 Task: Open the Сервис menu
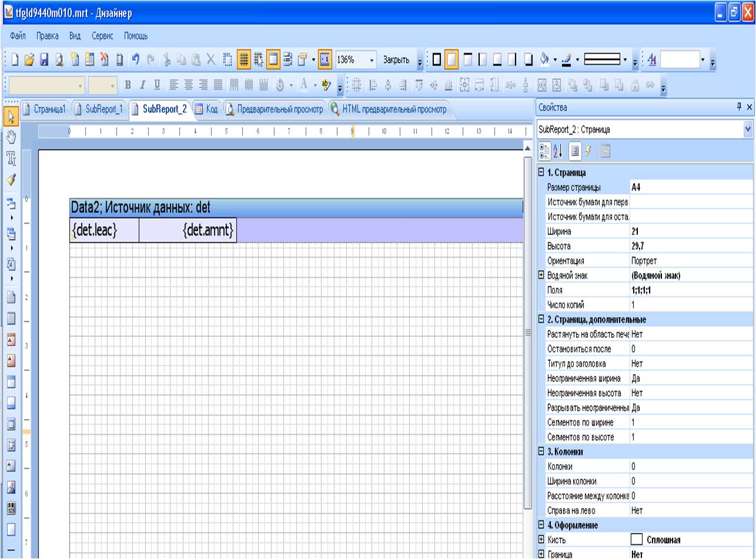click(102, 36)
